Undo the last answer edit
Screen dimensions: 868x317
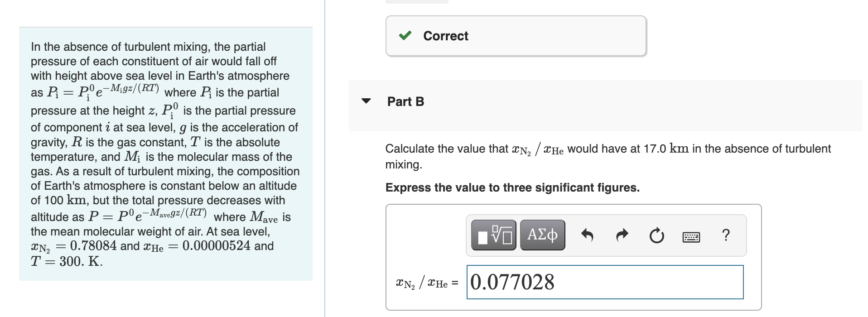[588, 235]
